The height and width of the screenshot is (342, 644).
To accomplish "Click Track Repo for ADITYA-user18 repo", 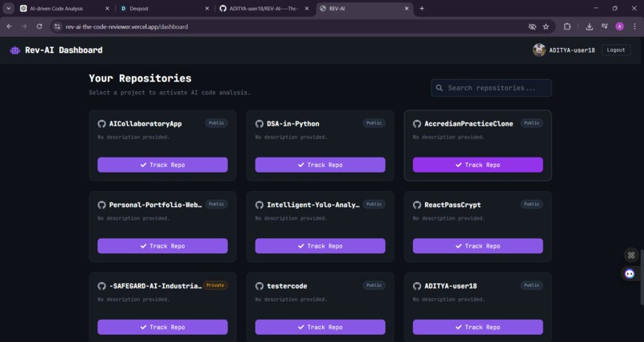I will point(478,328).
